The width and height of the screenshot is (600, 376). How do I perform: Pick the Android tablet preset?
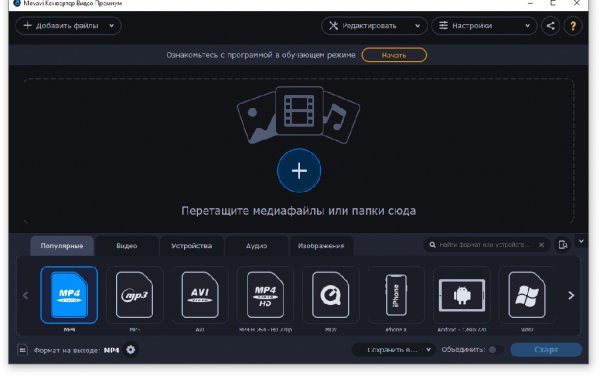(x=462, y=295)
